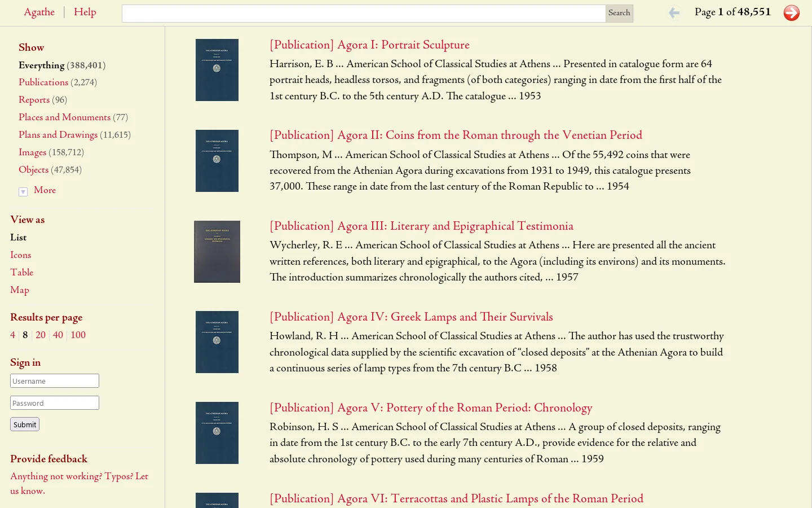Image resolution: width=812 pixels, height=508 pixels.
Task: Click Agora II book cover thumbnail
Action: (x=217, y=161)
